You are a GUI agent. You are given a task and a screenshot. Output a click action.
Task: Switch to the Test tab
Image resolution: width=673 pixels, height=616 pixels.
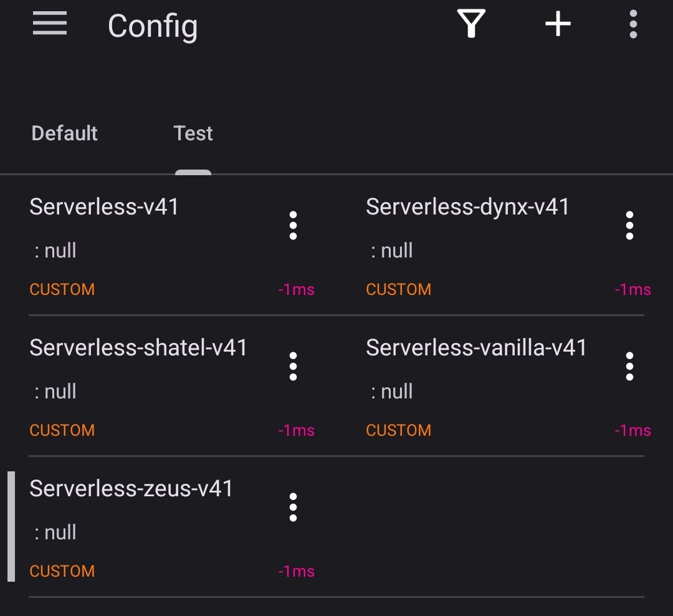coord(193,133)
